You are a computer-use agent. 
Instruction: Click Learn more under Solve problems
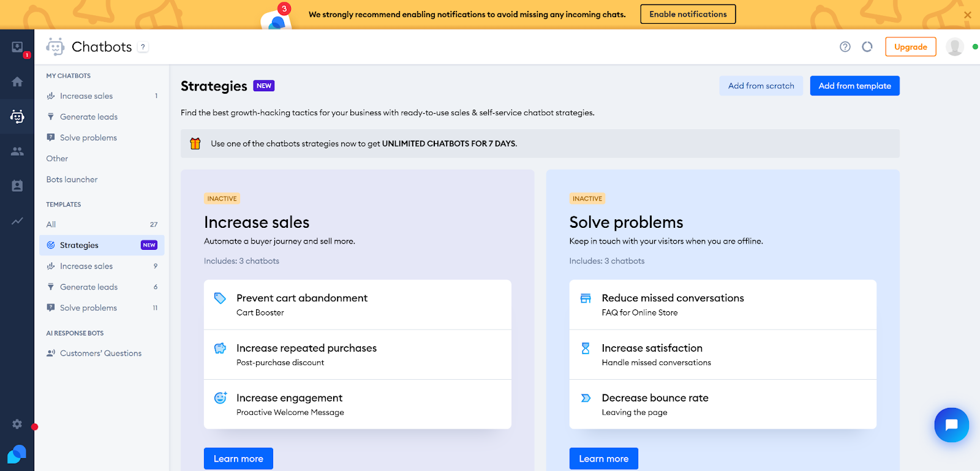pos(603,459)
